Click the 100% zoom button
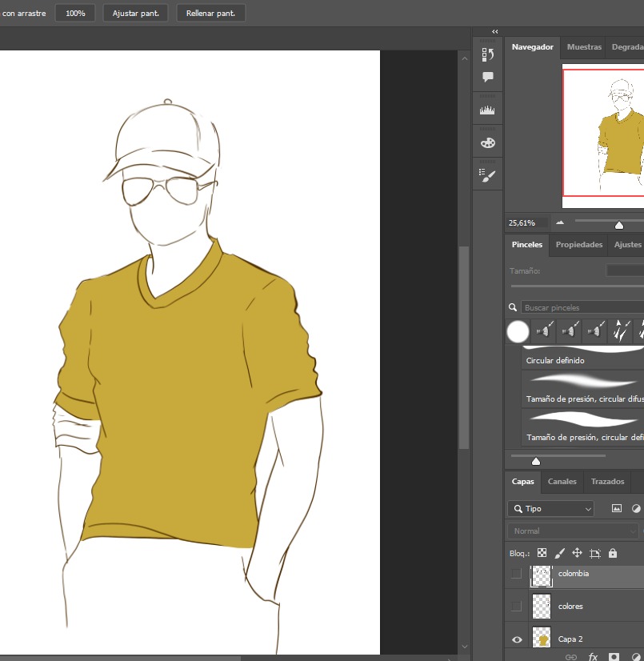 click(x=75, y=13)
